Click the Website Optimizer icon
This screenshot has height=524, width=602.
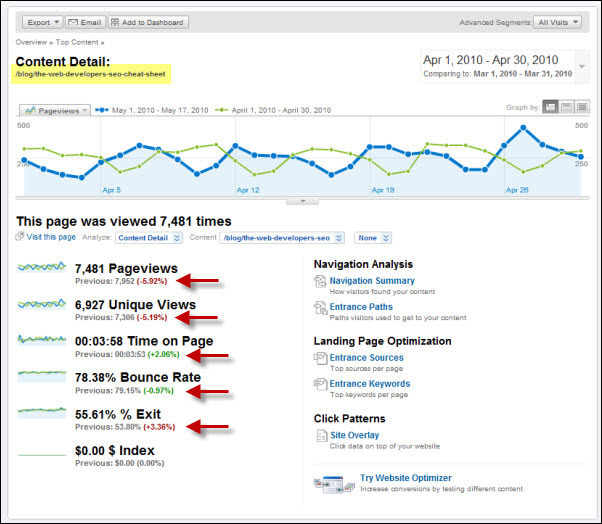tap(329, 484)
